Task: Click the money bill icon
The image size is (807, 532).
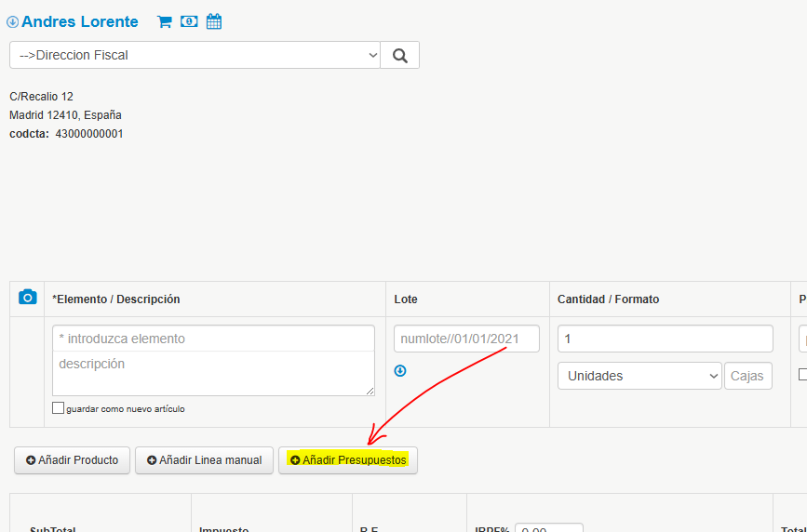Action: click(189, 21)
